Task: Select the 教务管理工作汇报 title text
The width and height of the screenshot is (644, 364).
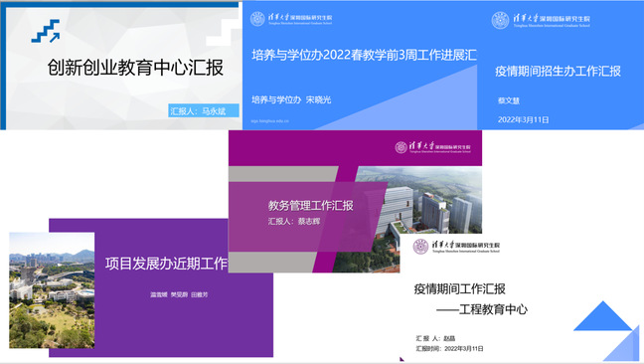Action: (310, 206)
